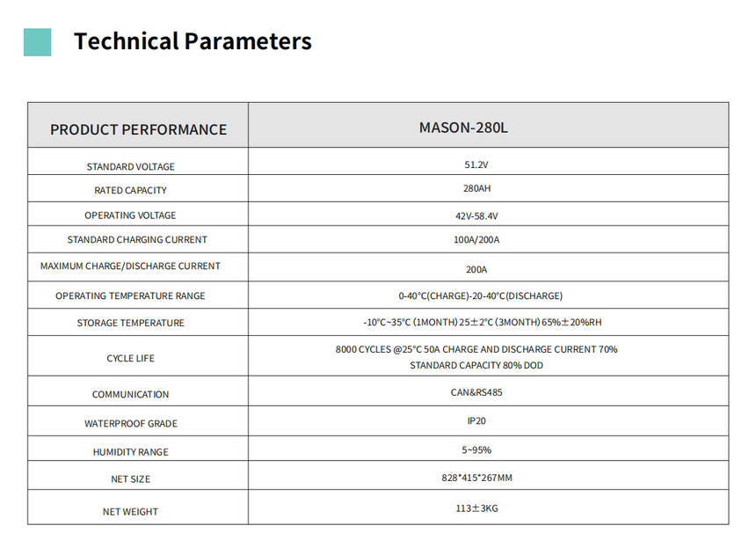Select the MASON-280L column header
Screen dimensions: 756x540
(x=489, y=126)
